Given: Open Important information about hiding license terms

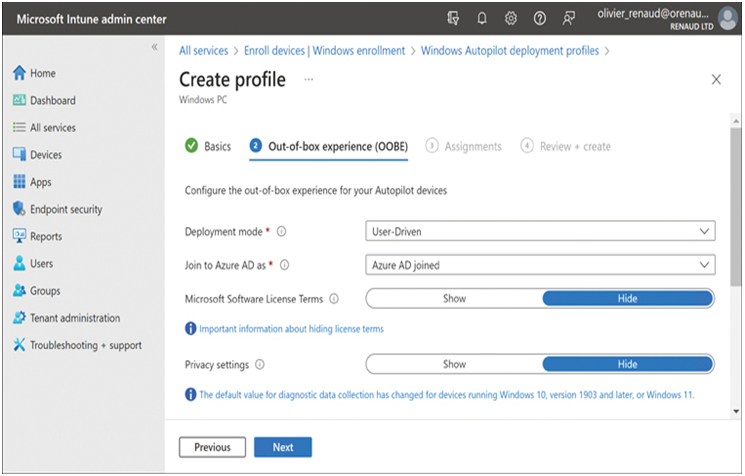Looking at the screenshot, I should click(x=291, y=329).
